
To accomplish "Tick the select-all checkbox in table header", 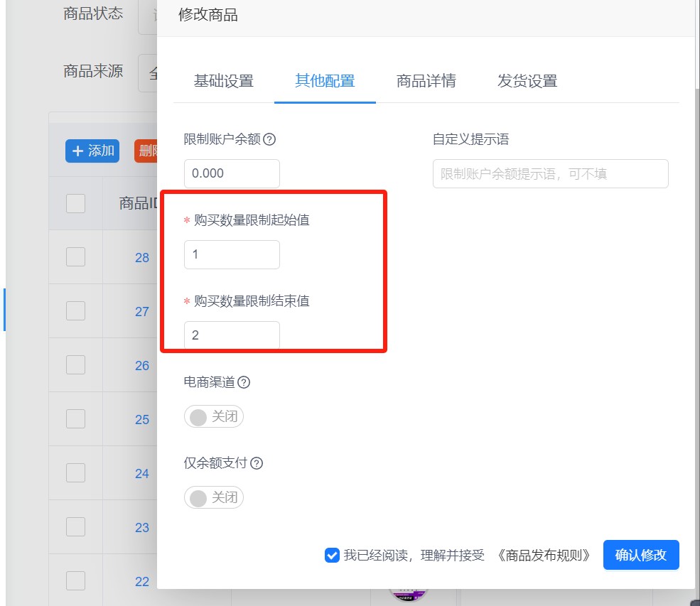I will click(75, 203).
